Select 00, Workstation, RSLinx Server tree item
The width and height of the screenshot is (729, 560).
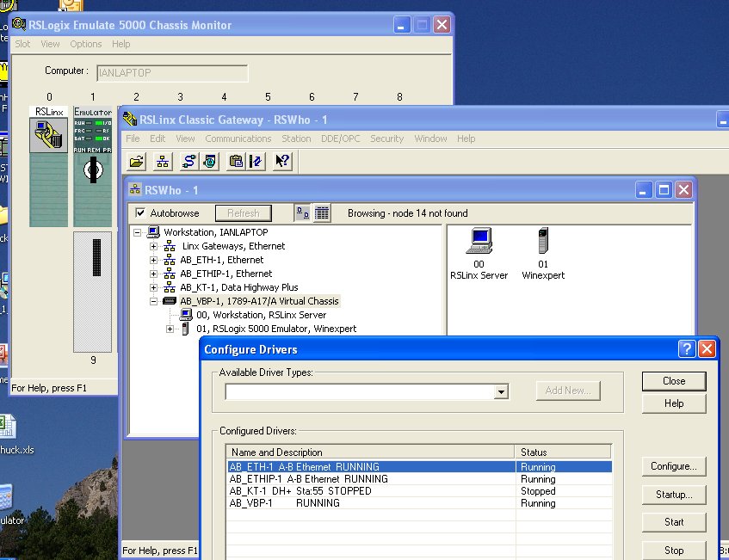262,315
